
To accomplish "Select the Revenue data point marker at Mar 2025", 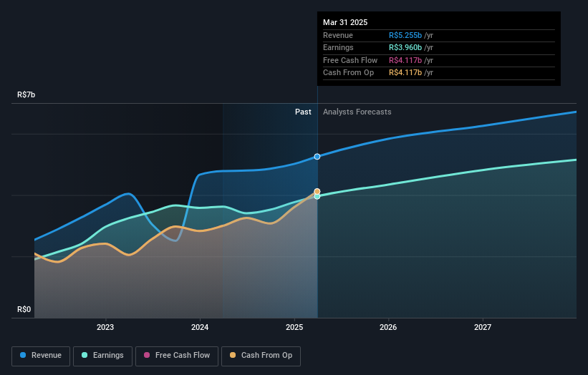I will coord(317,157).
